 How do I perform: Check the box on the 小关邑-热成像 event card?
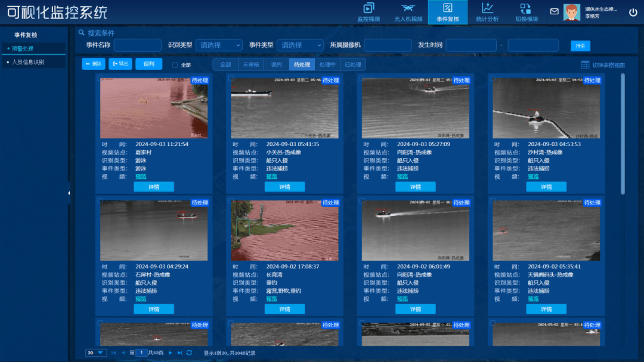tap(231, 79)
